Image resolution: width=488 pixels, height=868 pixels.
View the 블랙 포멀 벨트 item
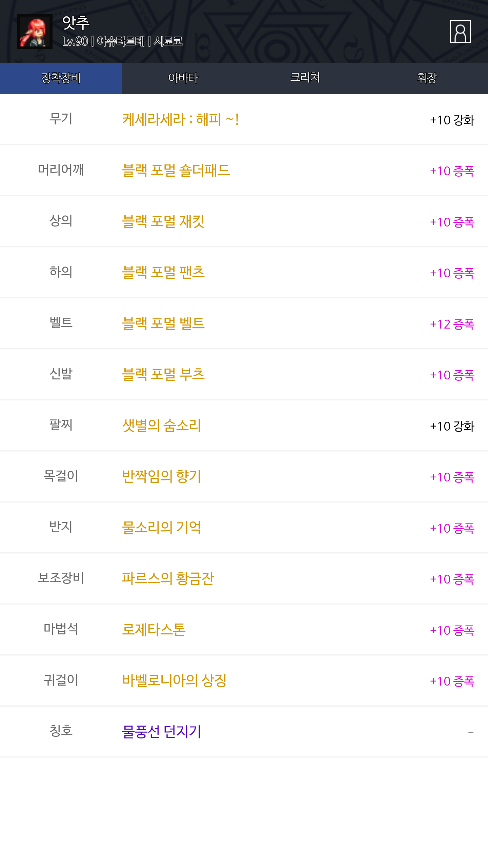pos(163,324)
